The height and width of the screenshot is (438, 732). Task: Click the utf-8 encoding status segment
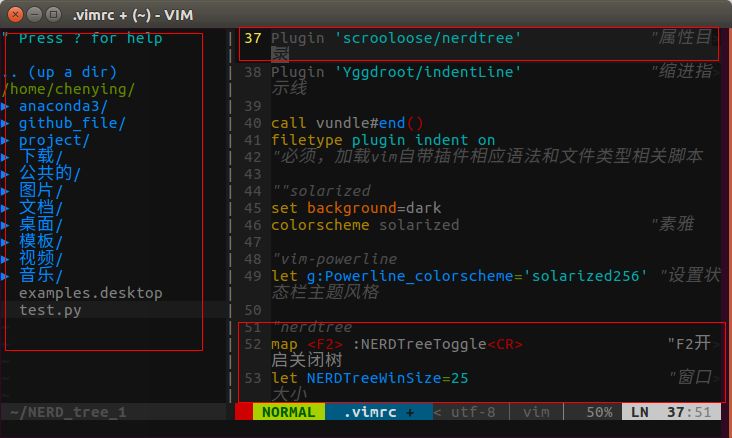472,412
